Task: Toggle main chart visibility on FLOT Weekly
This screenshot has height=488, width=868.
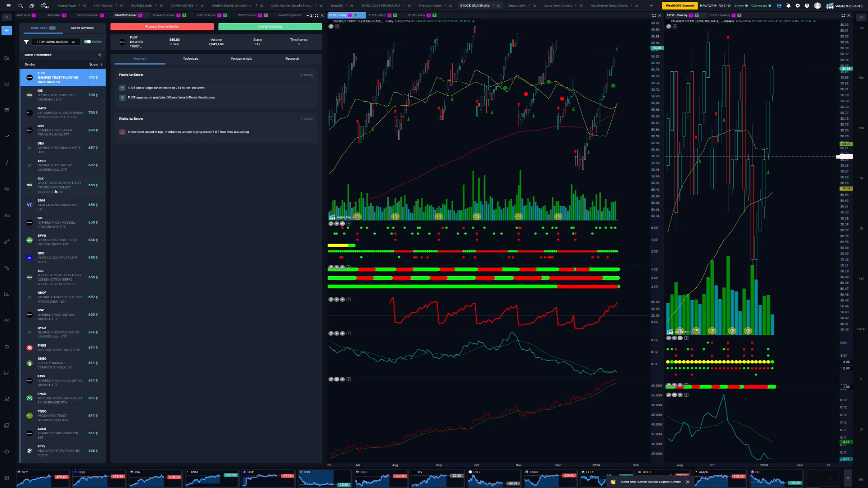Action: [x=669, y=26]
